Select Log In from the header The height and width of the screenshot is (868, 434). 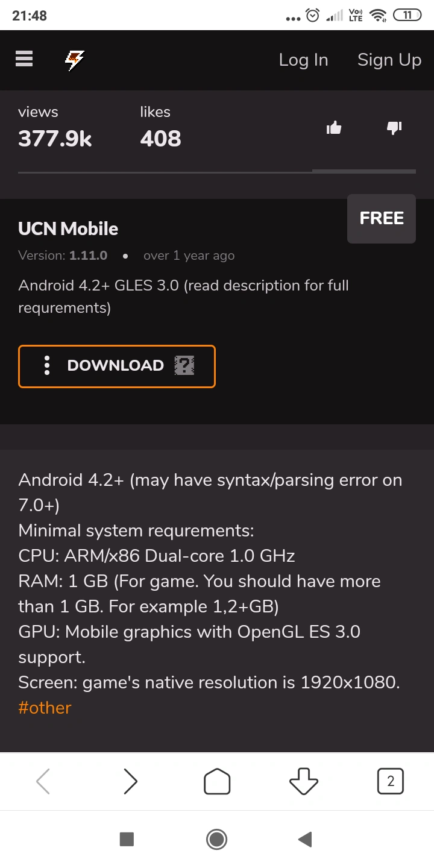coord(303,60)
